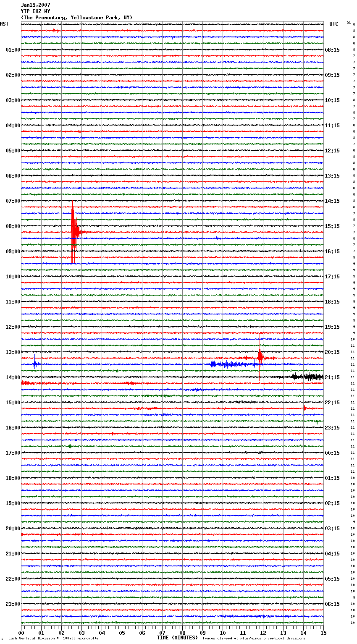
Task: Select the 14:00 MST time label
Action: 13,377
